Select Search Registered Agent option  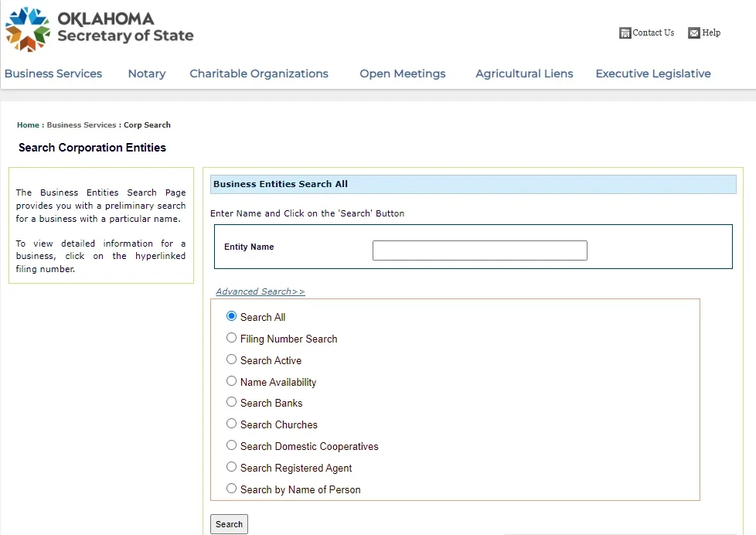pyautogui.click(x=231, y=467)
